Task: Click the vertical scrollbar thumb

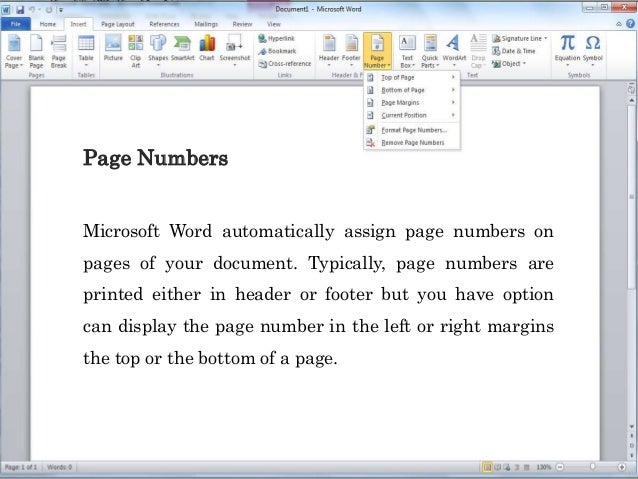Action: (x=631, y=197)
